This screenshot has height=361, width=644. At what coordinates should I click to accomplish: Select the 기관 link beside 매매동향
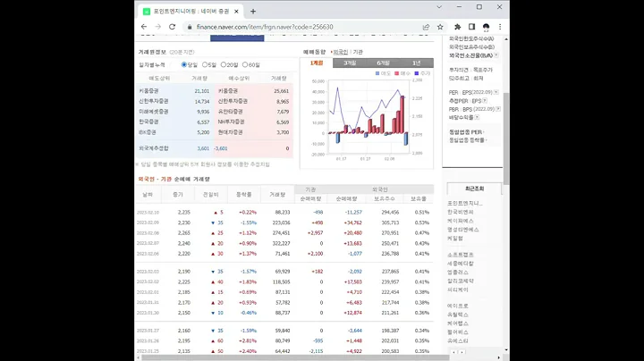tap(358, 52)
